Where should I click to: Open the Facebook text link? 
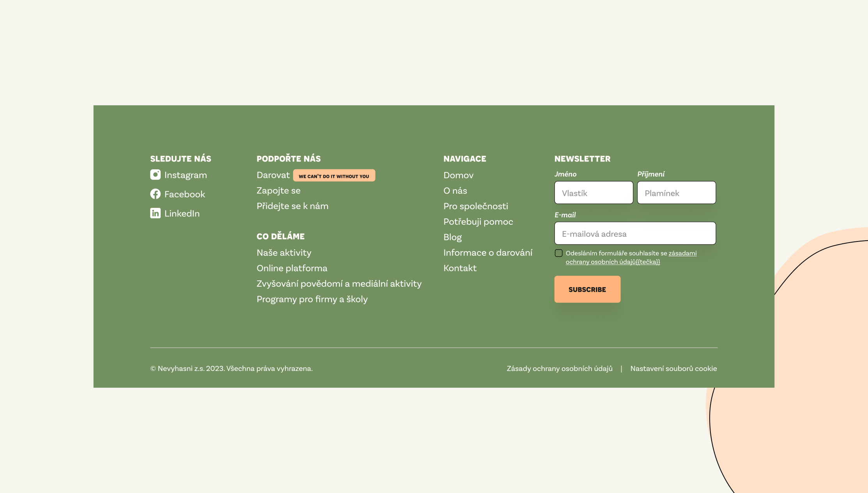click(184, 194)
